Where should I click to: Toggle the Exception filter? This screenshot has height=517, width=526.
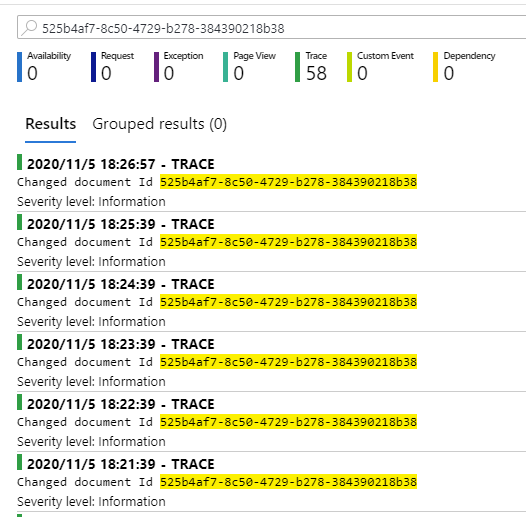179,67
